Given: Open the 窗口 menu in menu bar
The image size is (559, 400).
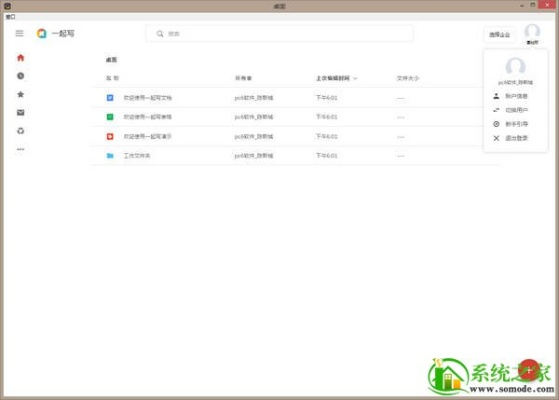Looking at the screenshot, I should tap(10, 16).
